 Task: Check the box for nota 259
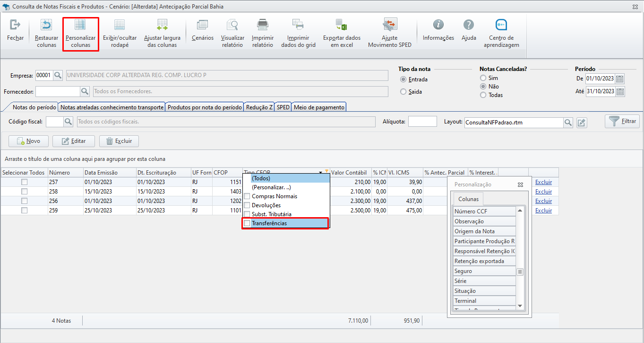24,211
